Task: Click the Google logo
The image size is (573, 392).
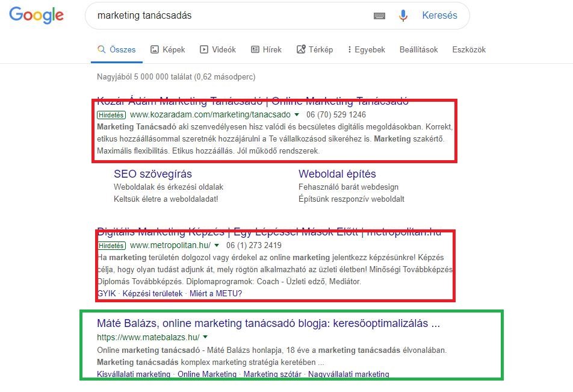Action: click(36, 16)
